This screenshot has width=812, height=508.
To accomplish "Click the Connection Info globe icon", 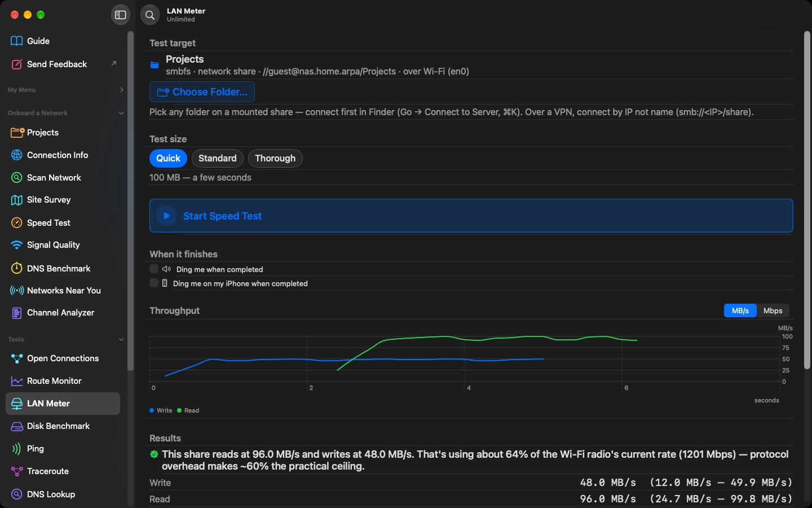I will click(x=17, y=155).
